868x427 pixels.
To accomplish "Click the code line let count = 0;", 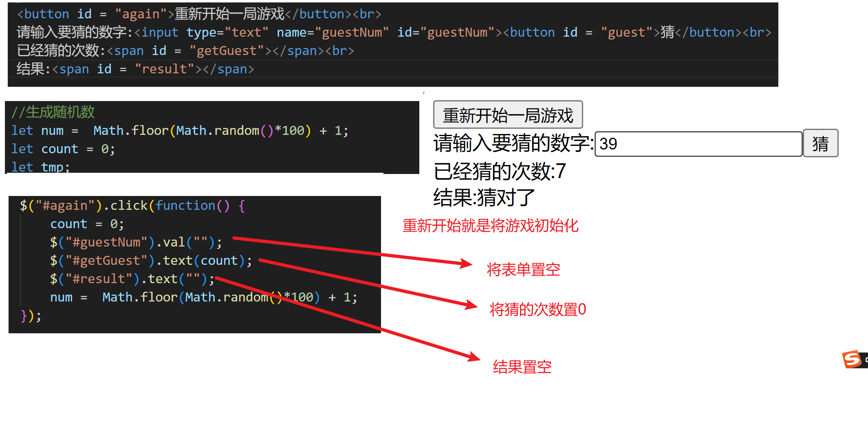I will point(63,149).
